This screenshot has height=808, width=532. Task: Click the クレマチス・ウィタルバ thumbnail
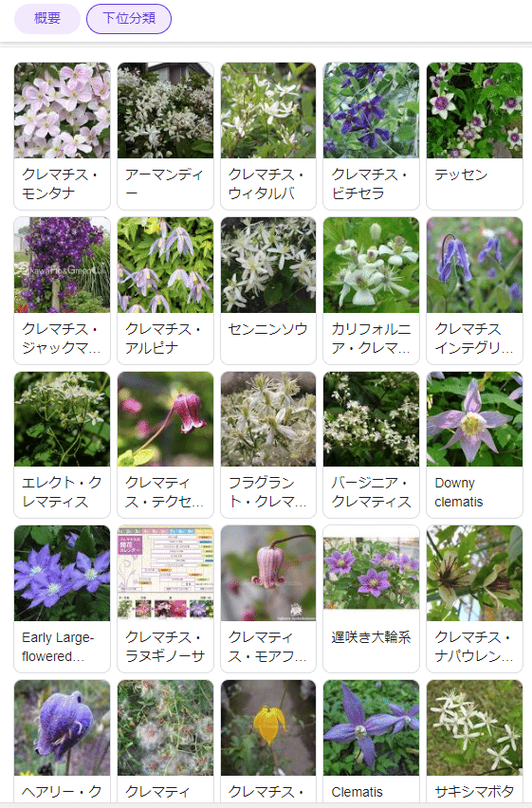pos(268,110)
